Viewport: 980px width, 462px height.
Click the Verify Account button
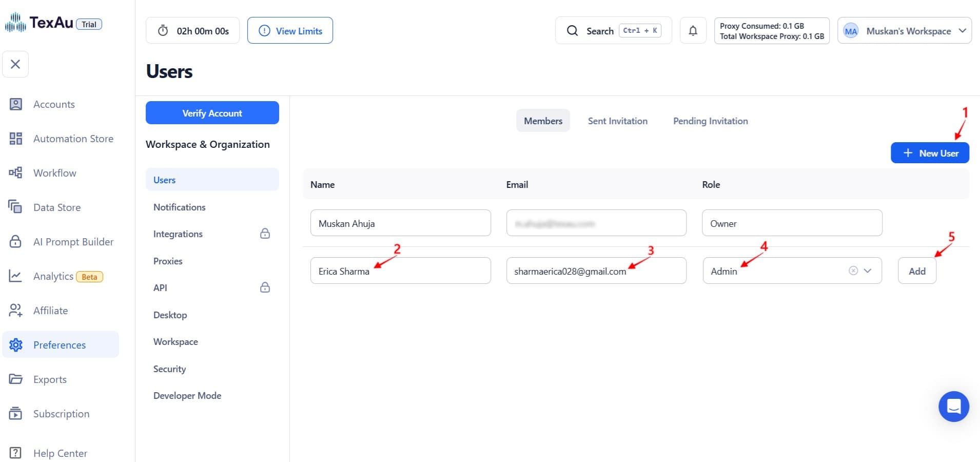(x=212, y=113)
